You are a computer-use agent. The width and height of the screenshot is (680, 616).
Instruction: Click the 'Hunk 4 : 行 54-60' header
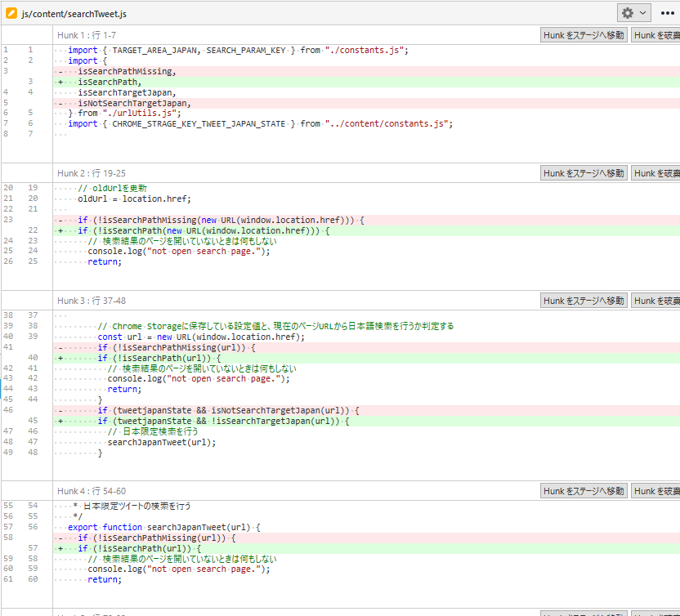[x=92, y=491]
